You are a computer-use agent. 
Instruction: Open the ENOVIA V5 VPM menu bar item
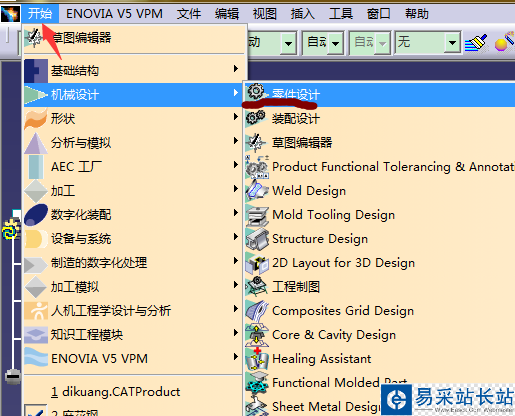(x=114, y=14)
